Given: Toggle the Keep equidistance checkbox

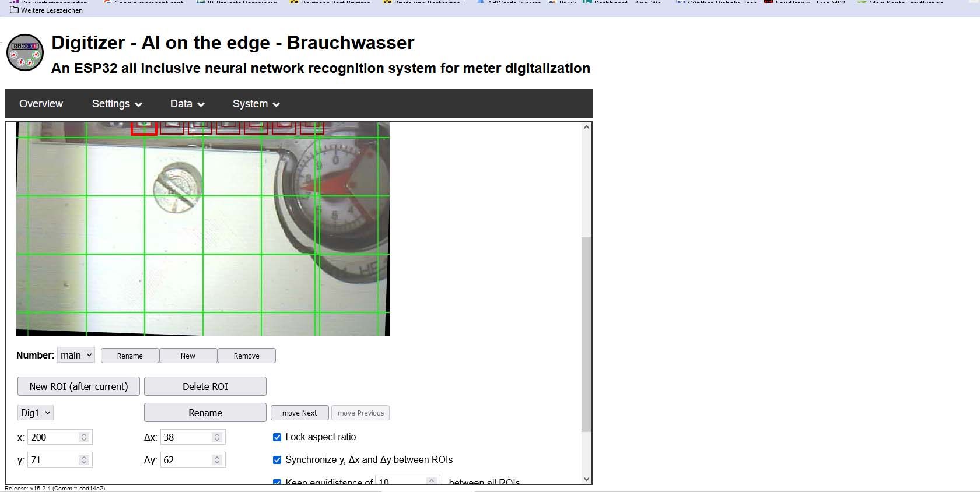Looking at the screenshot, I should click(277, 482).
